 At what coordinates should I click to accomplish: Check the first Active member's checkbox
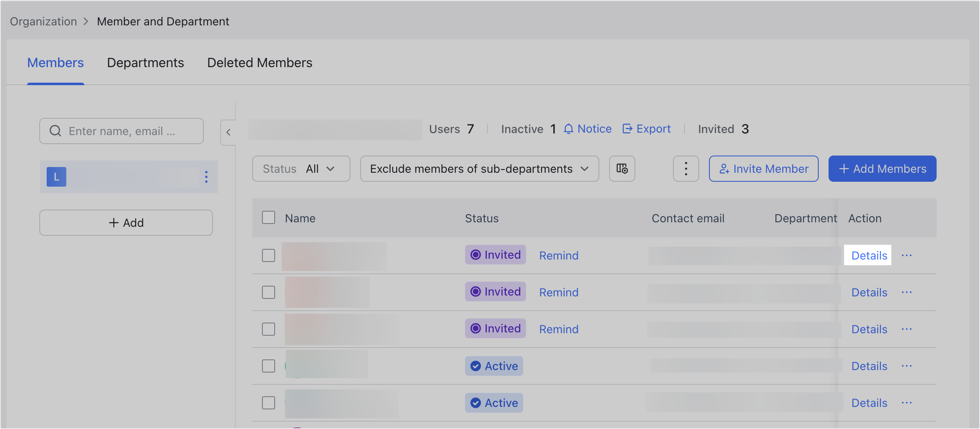tap(269, 366)
